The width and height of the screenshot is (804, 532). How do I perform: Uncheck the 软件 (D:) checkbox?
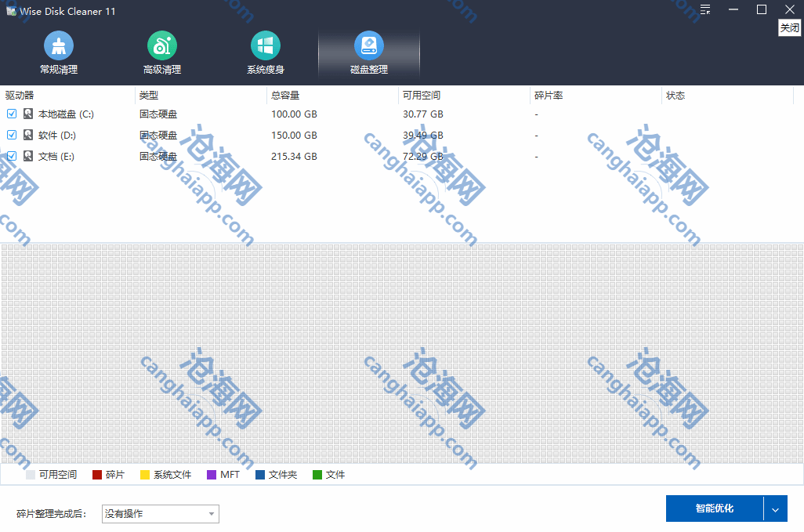(x=12, y=135)
